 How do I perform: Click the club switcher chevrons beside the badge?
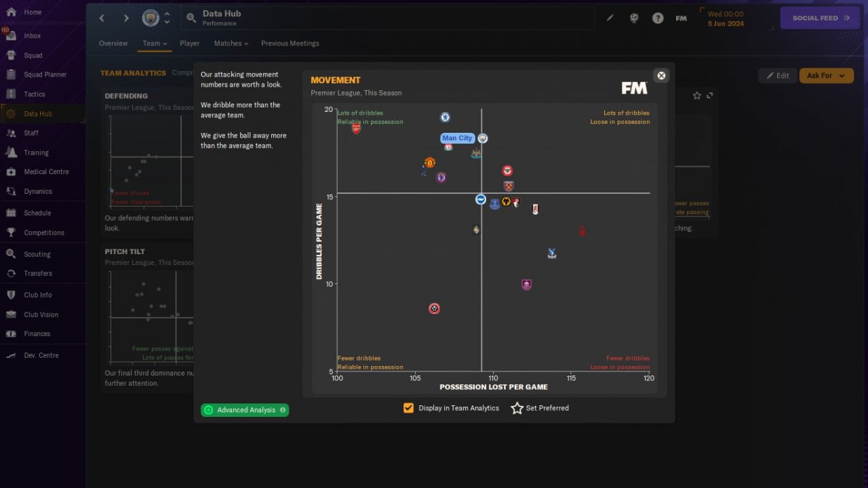(x=167, y=18)
